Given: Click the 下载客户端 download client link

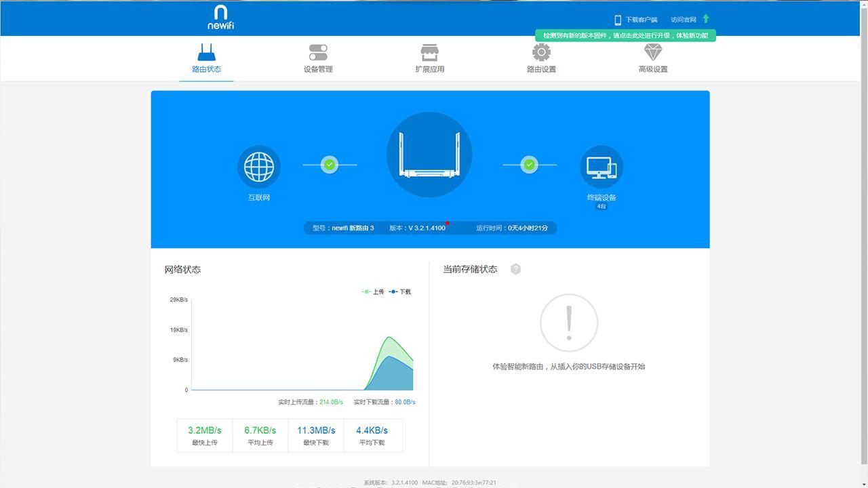Looking at the screenshot, I should pyautogui.click(x=642, y=20).
